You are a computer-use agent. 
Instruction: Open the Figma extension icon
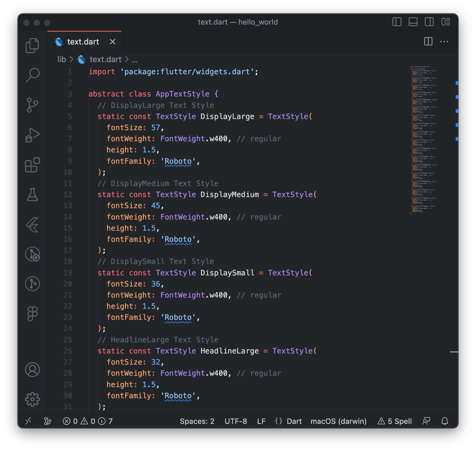coord(32,314)
